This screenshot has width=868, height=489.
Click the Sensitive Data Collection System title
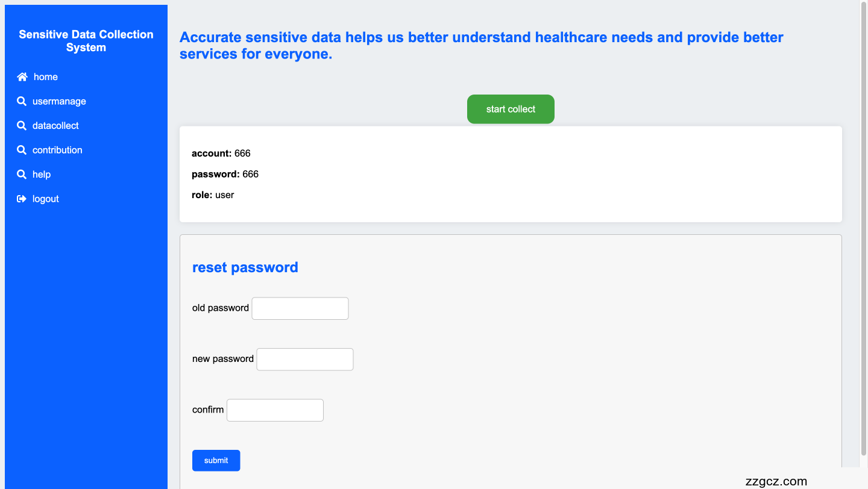(x=86, y=41)
